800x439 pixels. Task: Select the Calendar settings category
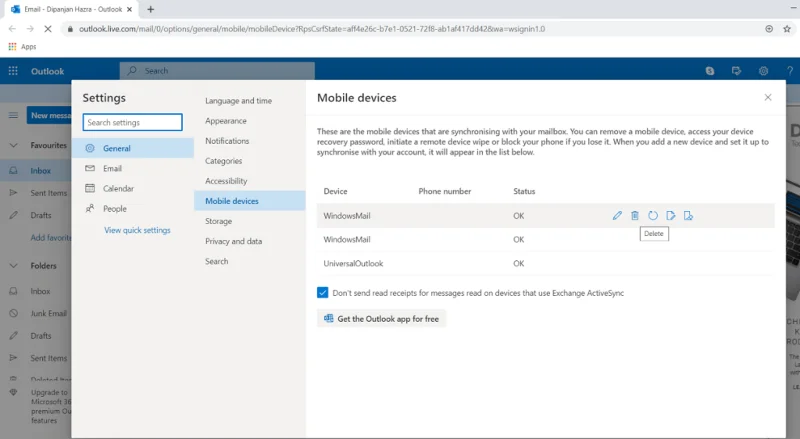coord(133,188)
